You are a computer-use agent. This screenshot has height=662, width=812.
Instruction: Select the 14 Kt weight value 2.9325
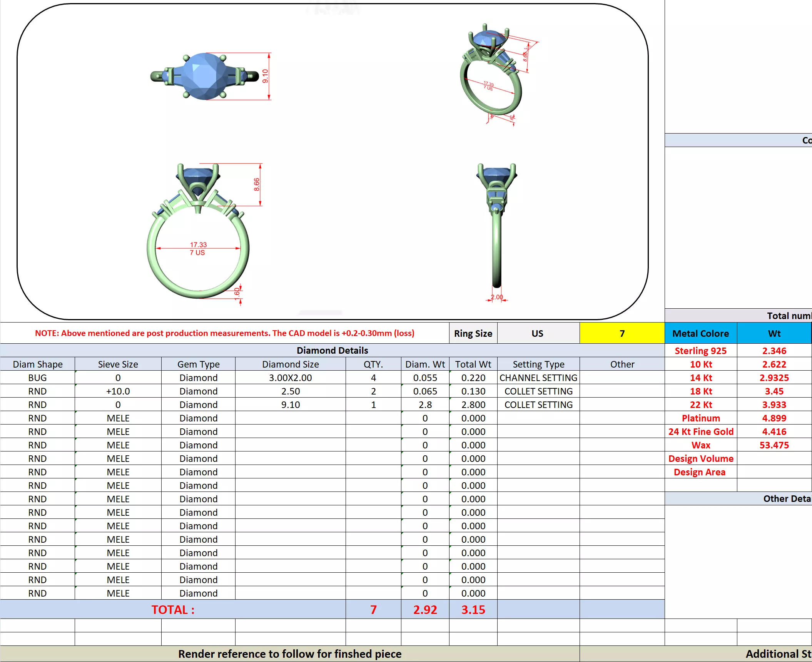774,378
